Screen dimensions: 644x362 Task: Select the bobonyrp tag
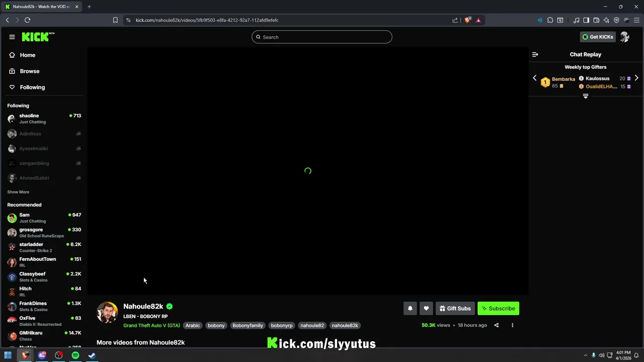click(282, 325)
